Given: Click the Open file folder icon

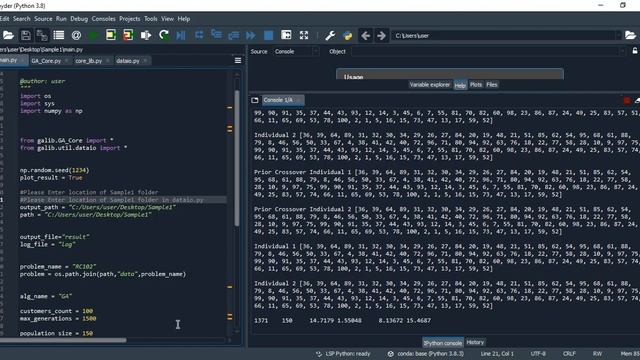Looking at the screenshot, I should (8, 36).
